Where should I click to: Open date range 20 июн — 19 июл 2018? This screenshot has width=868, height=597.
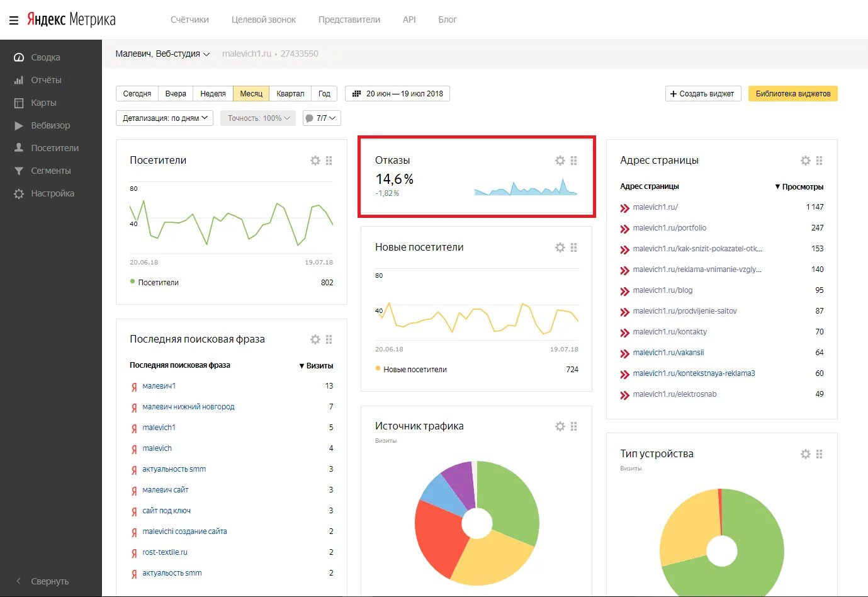coord(397,94)
